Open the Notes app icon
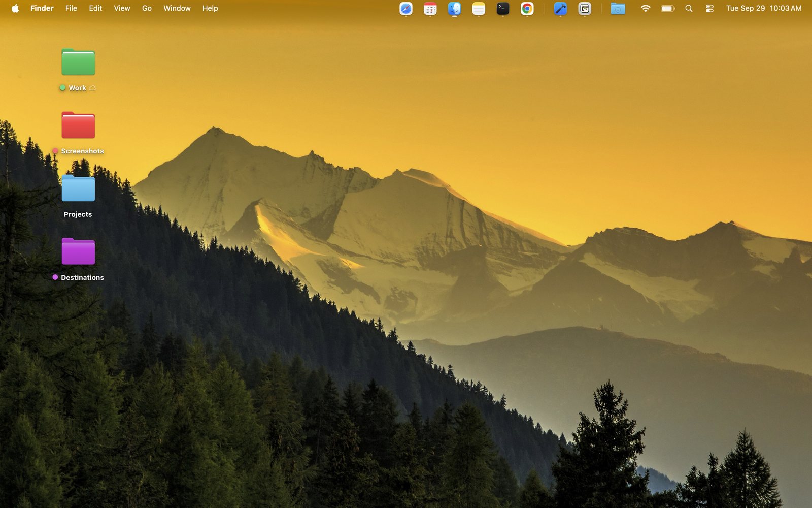Viewport: 812px width, 508px height. 479,9
